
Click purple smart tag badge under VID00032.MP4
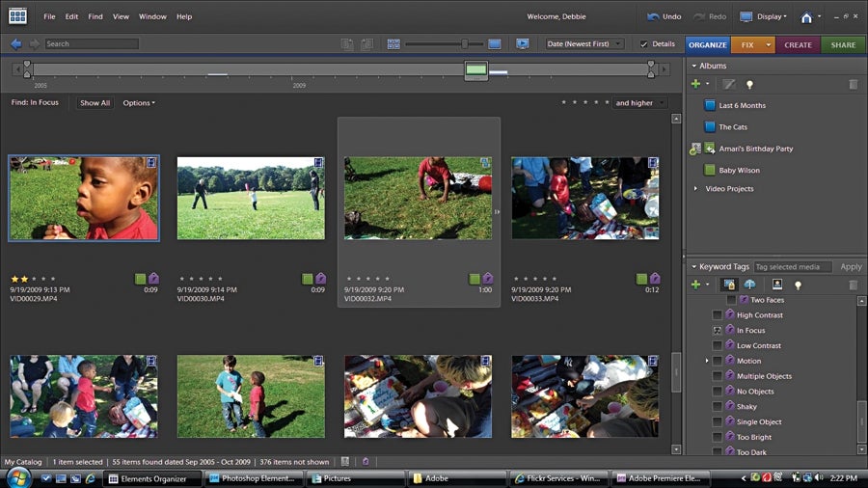pyautogui.click(x=488, y=279)
